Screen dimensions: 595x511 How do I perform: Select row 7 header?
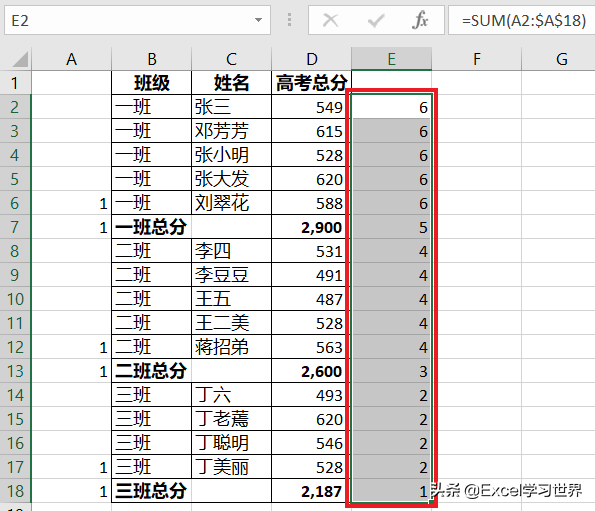point(15,227)
